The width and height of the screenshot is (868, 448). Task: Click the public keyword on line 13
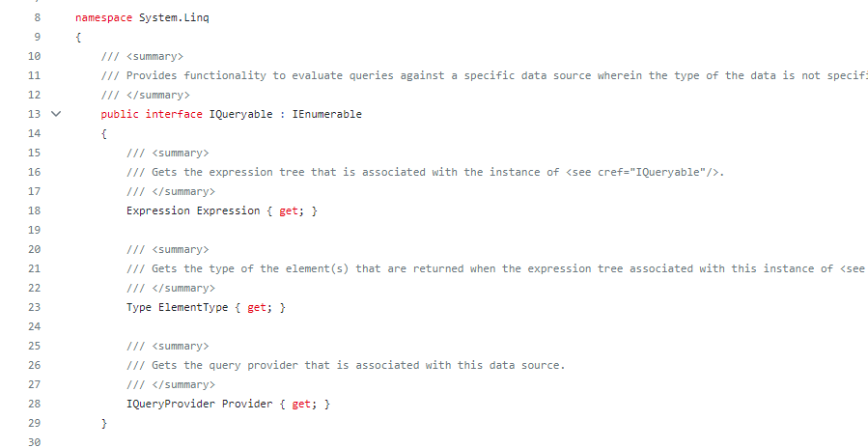120,114
